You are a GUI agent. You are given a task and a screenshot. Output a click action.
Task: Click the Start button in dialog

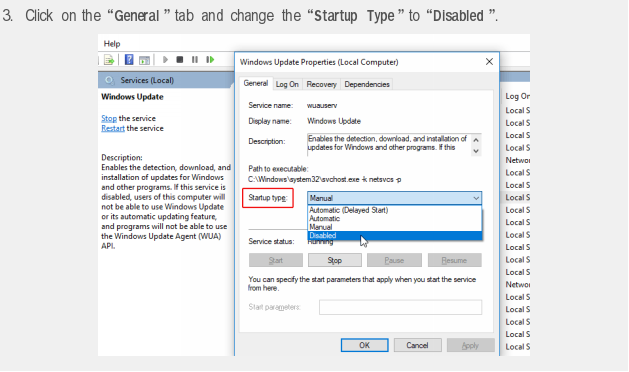coord(276,260)
